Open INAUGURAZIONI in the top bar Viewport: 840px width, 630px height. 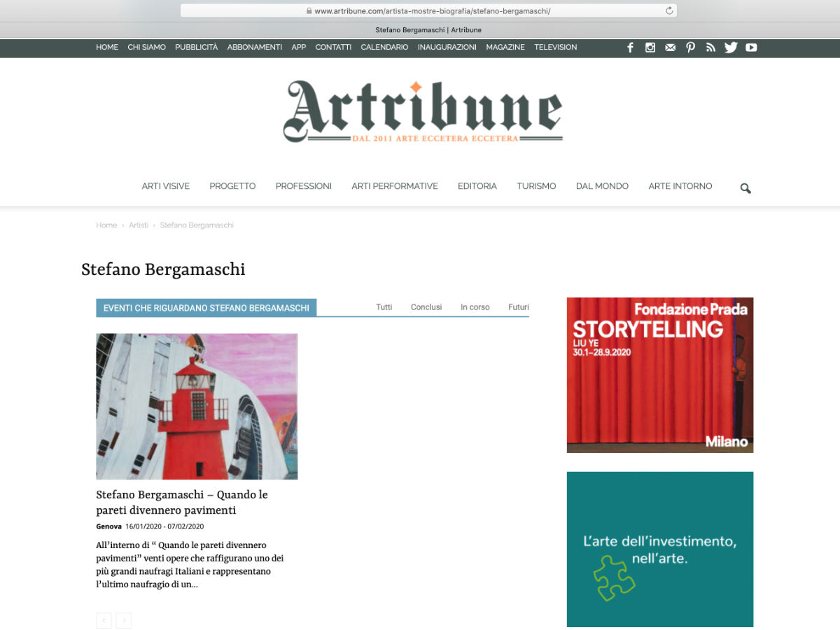tap(447, 47)
